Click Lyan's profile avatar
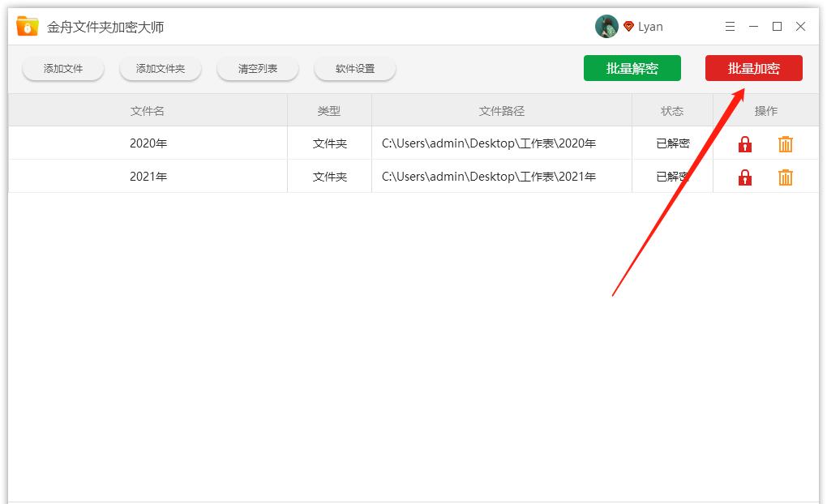 tap(605, 26)
